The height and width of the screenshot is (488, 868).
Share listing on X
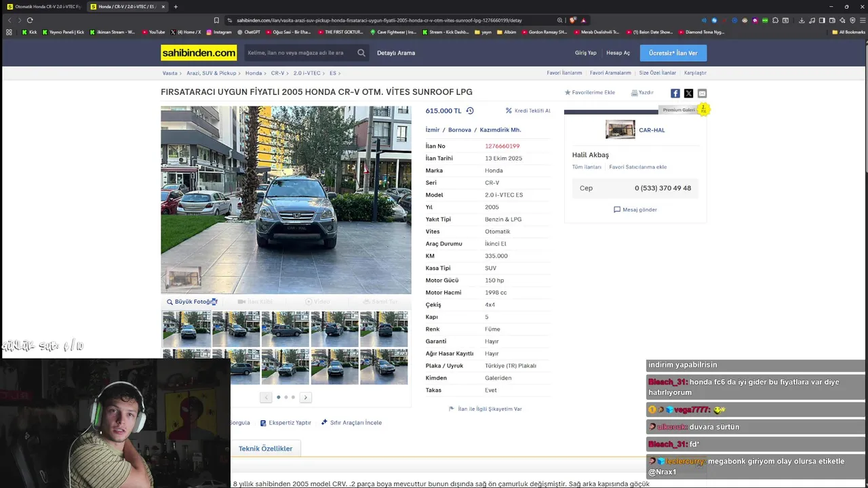click(688, 94)
